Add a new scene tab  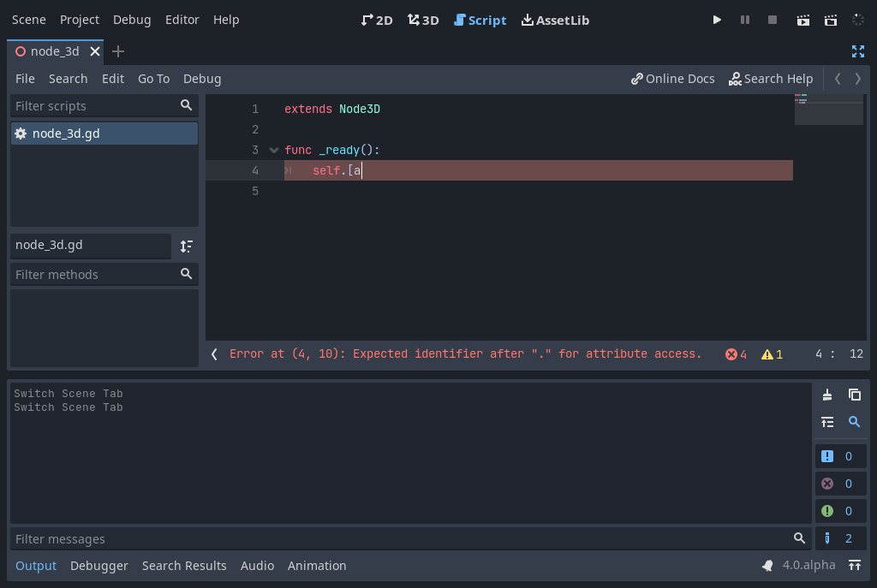[118, 51]
